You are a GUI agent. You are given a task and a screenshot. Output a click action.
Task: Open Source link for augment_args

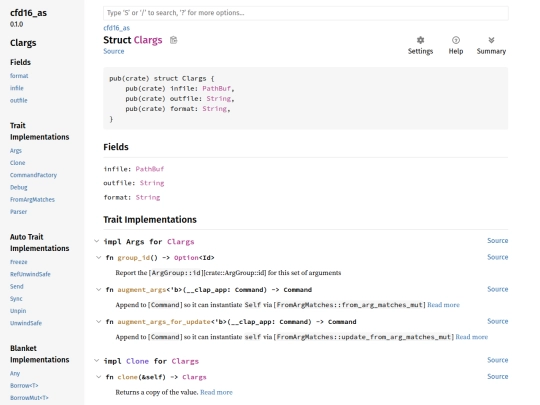[498, 289]
